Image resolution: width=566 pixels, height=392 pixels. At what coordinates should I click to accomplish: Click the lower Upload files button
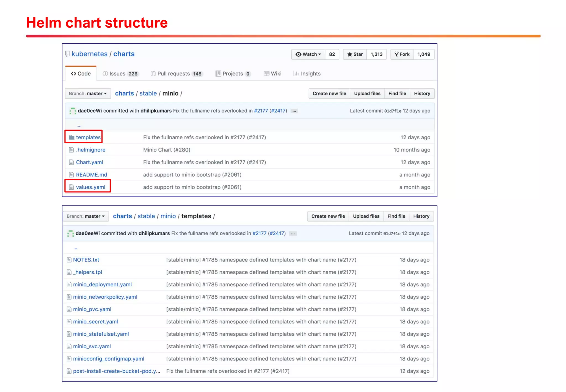(x=366, y=216)
